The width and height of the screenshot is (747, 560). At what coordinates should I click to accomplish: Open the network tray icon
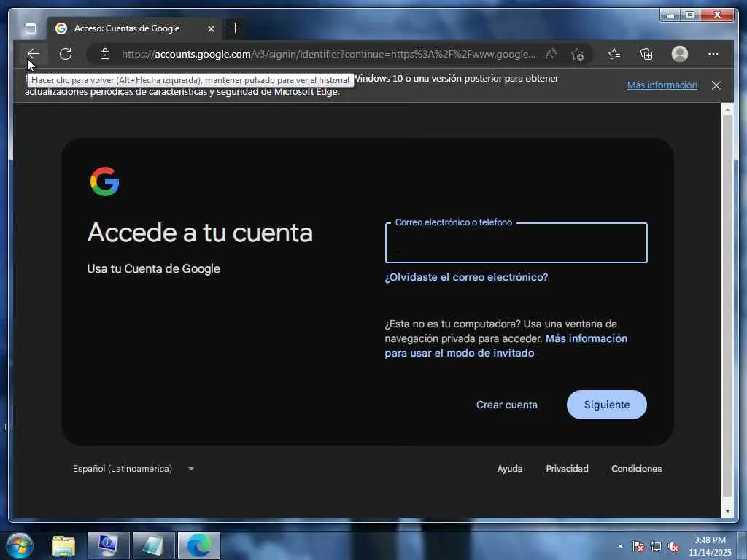click(656, 546)
